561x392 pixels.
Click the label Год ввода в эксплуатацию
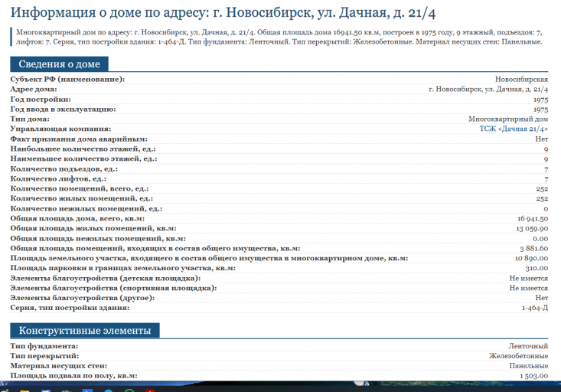[63, 109]
